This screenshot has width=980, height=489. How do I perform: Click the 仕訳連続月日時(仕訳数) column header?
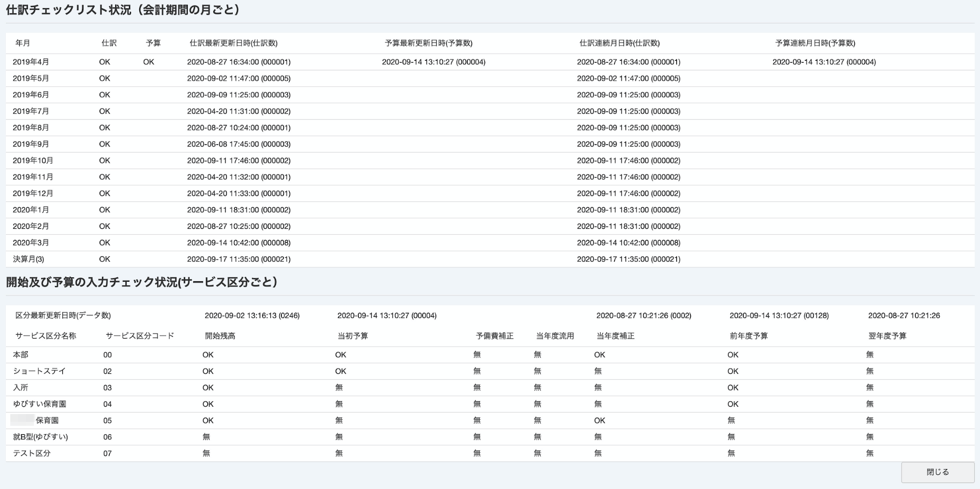coord(620,43)
